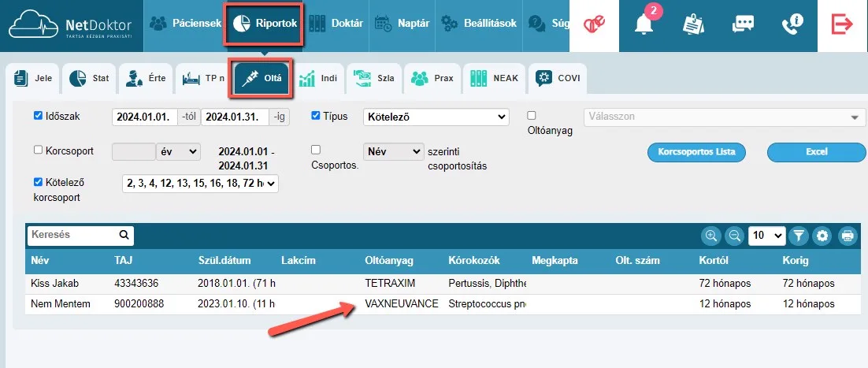
Task: Toggle the Kötelező korcsoport checkbox
Action: (x=38, y=182)
